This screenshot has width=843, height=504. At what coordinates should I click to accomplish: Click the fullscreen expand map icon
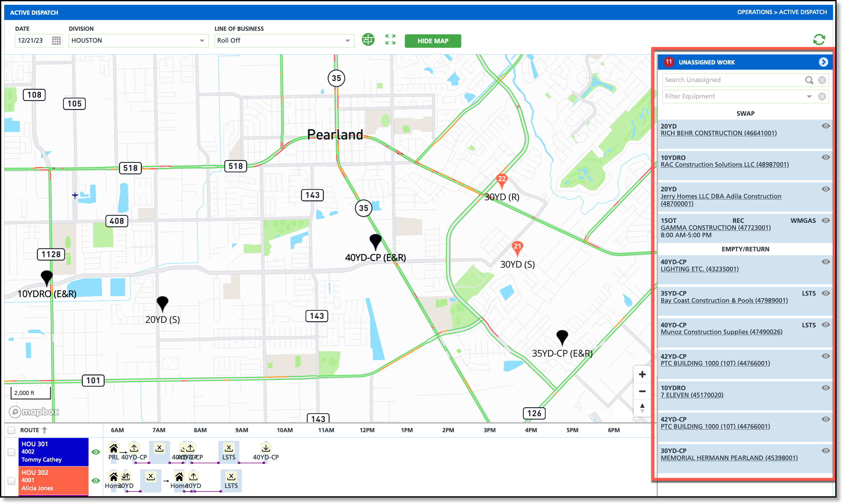(390, 40)
